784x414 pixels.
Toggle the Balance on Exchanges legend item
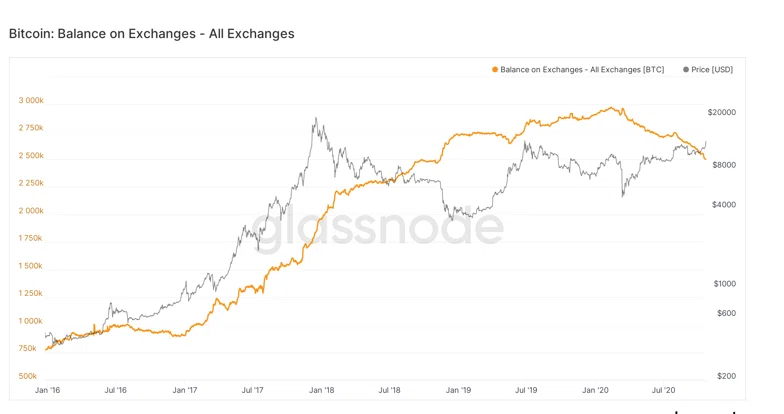pos(578,70)
